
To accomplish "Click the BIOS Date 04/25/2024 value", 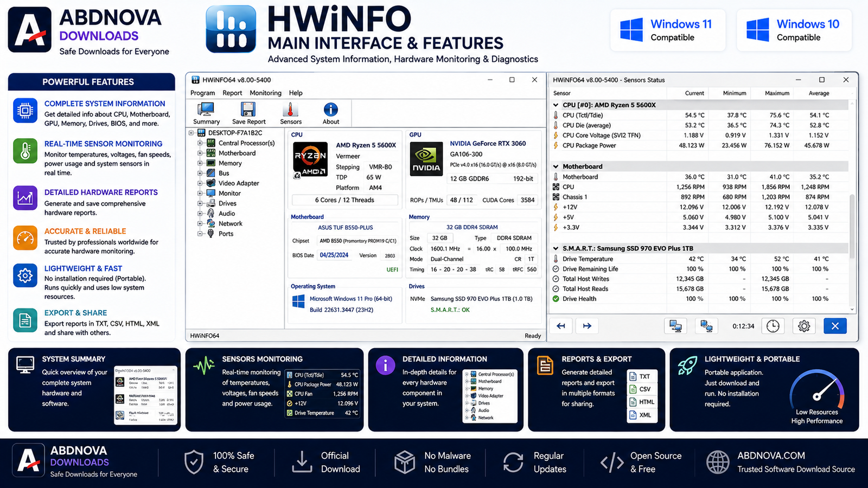I will (334, 255).
